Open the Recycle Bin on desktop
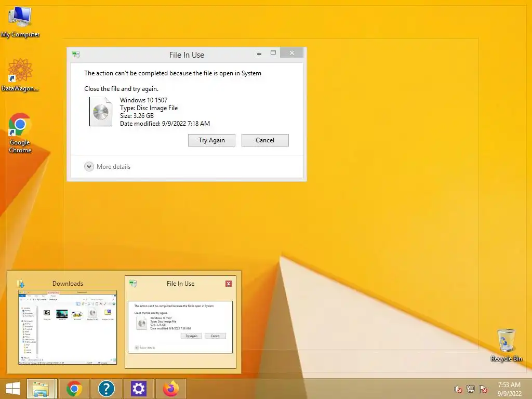 (x=506, y=345)
